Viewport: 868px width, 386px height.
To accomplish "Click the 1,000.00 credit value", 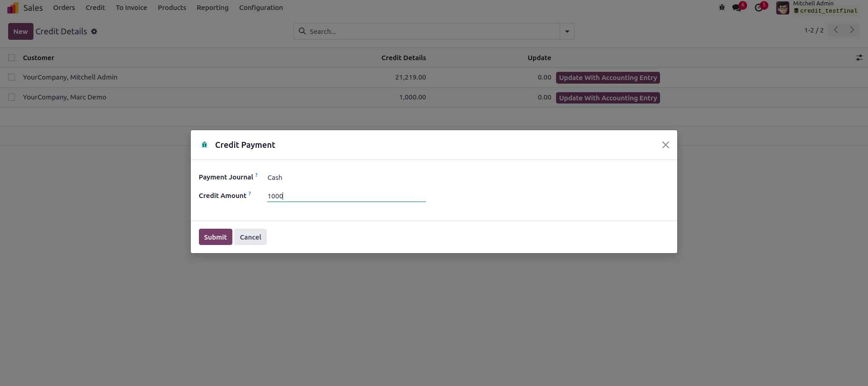I will pos(412,97).
